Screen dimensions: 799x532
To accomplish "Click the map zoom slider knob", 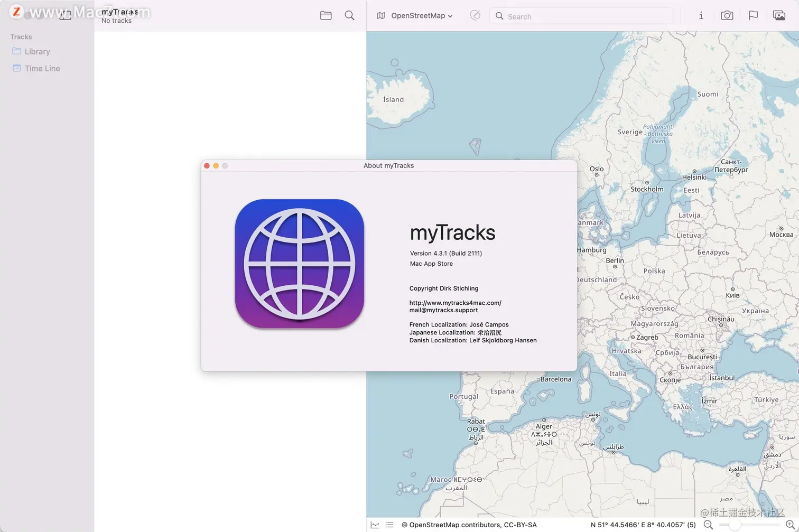I will coord(735,525).
